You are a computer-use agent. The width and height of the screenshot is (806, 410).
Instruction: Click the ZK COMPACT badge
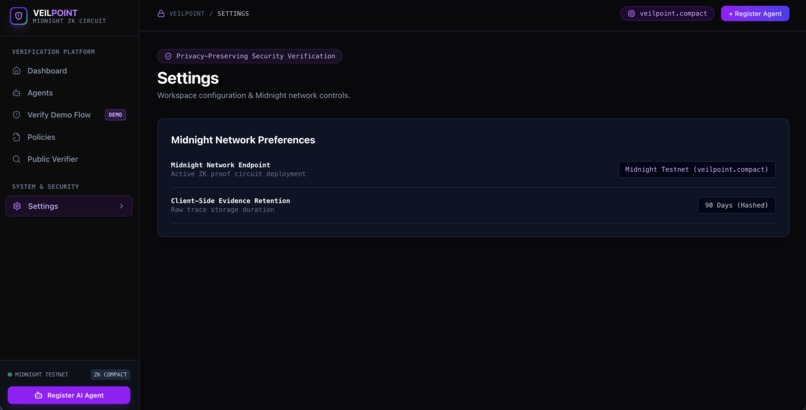[x=111, y=375]
